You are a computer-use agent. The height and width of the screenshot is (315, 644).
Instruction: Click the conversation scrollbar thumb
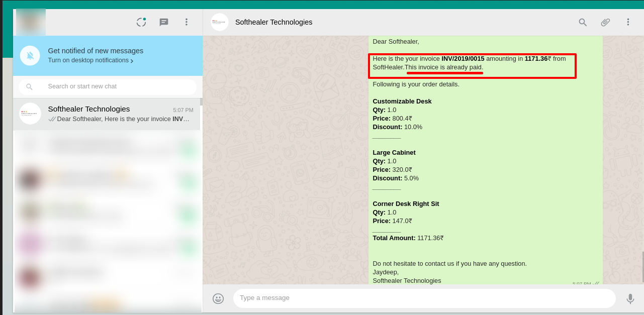[x=642, y=267]
